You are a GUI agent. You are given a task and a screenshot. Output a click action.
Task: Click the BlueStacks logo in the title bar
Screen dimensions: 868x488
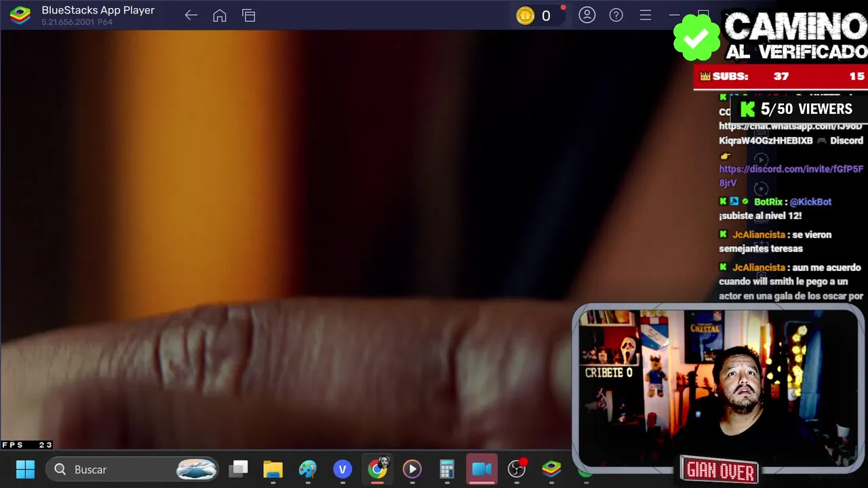coord(20,16)
